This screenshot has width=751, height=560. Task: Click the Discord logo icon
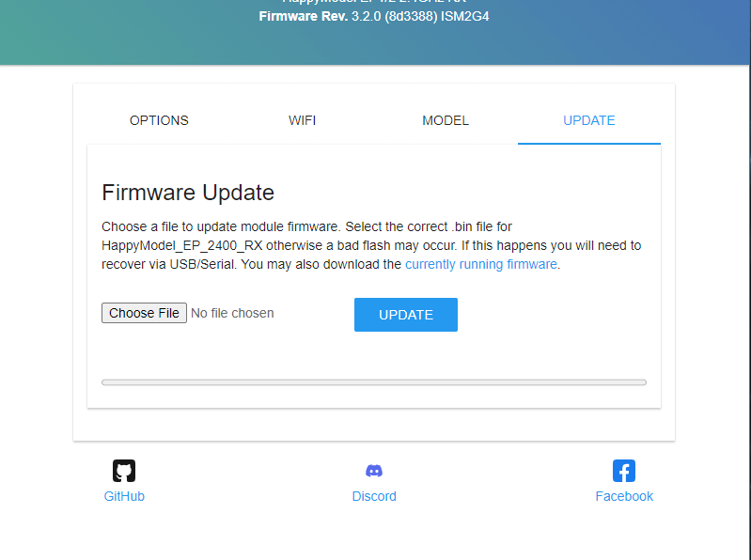coord(374,471)
